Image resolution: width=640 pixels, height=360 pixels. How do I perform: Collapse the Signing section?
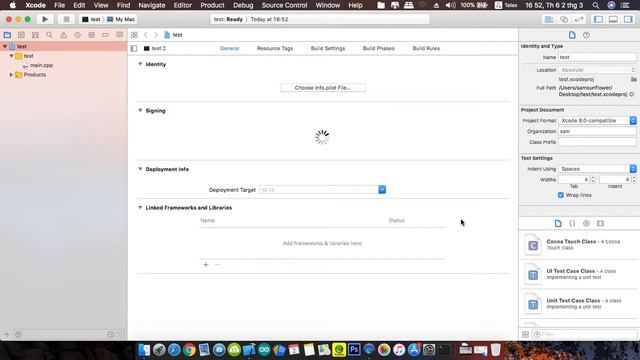pos(140,111)
